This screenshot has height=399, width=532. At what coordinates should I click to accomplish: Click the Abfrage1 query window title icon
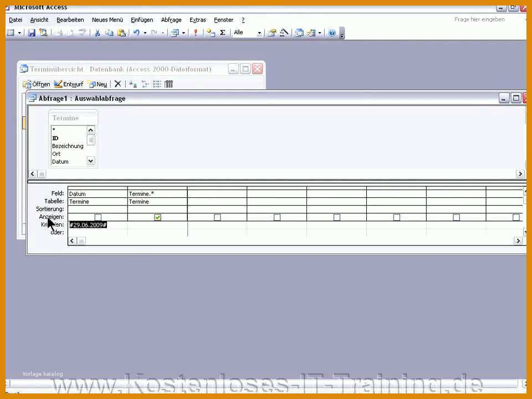[33, 99]
